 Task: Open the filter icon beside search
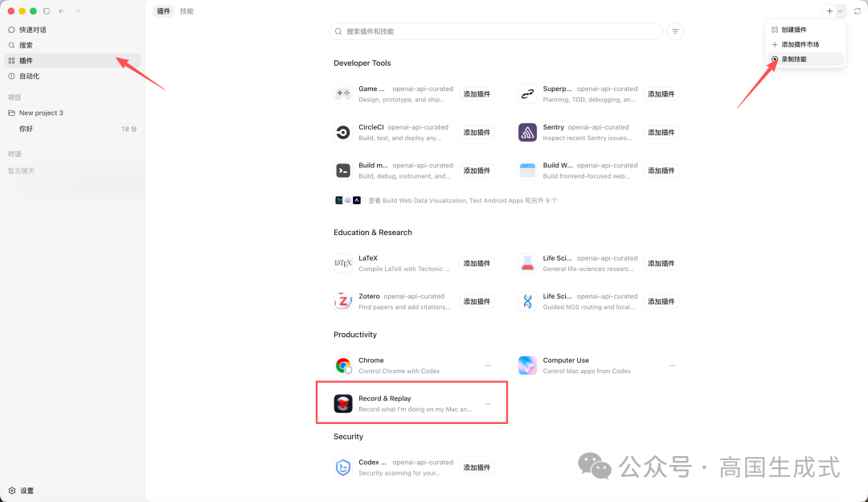(675, 31)
